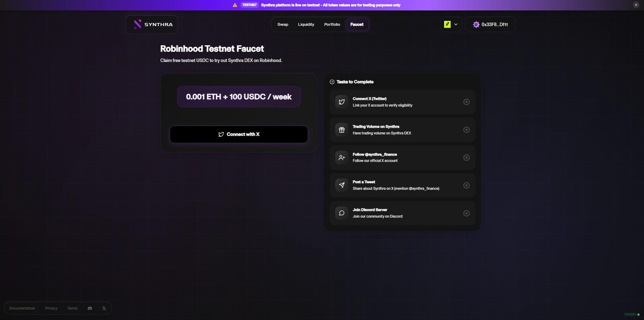
Task: Click the 0.001 ETH + 100 USDC / week badge
Action: coord(239,97)
